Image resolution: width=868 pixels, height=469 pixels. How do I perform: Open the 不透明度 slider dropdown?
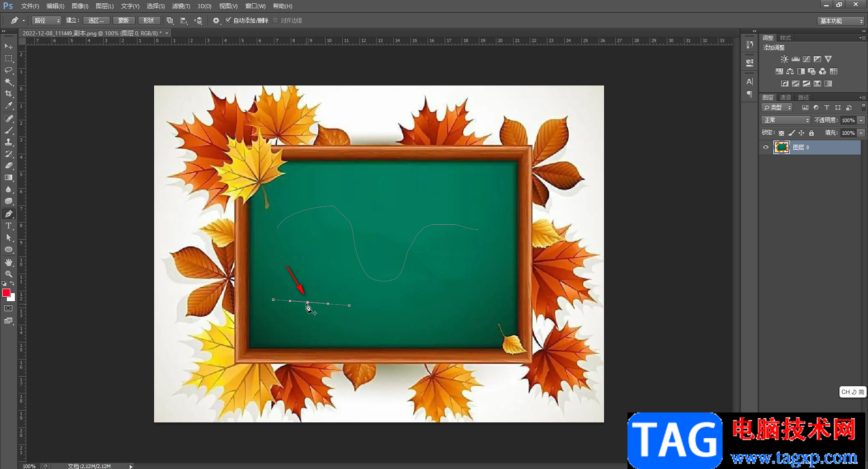(861, 120)
